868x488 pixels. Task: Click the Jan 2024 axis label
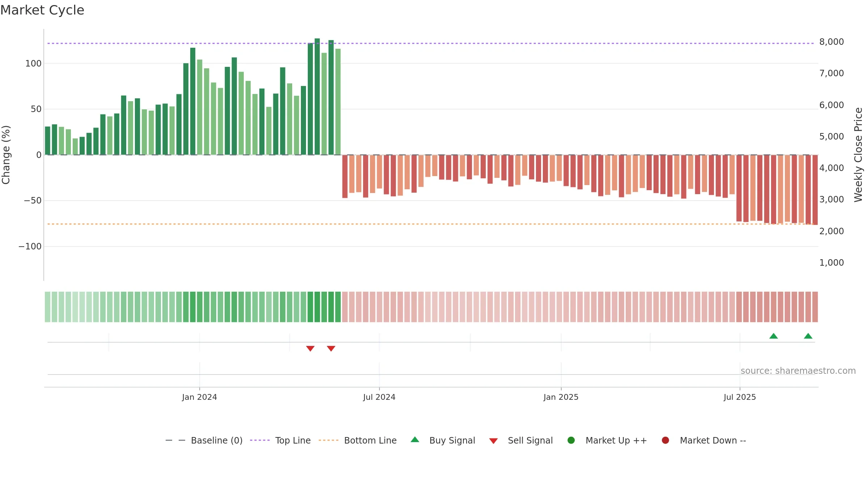(199, 397)
